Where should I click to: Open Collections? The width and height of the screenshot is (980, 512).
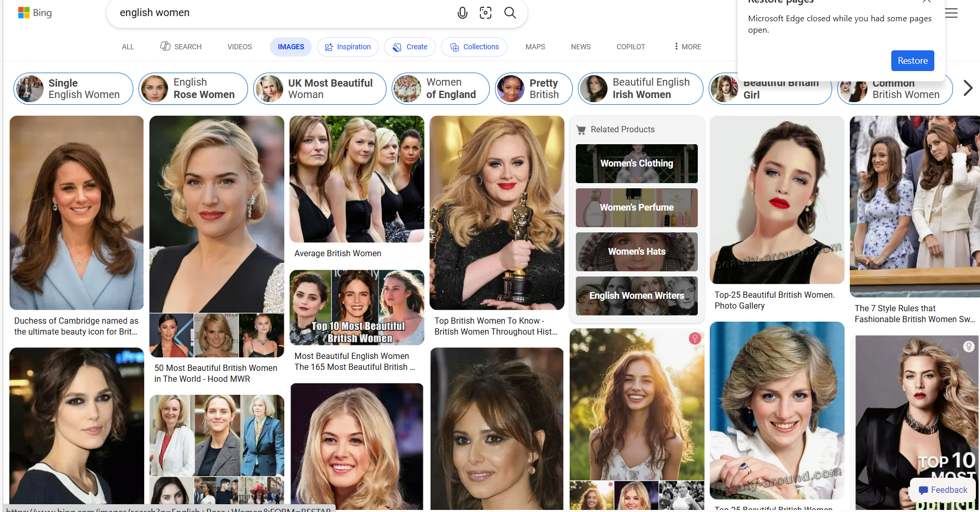[x=474, y=47]
